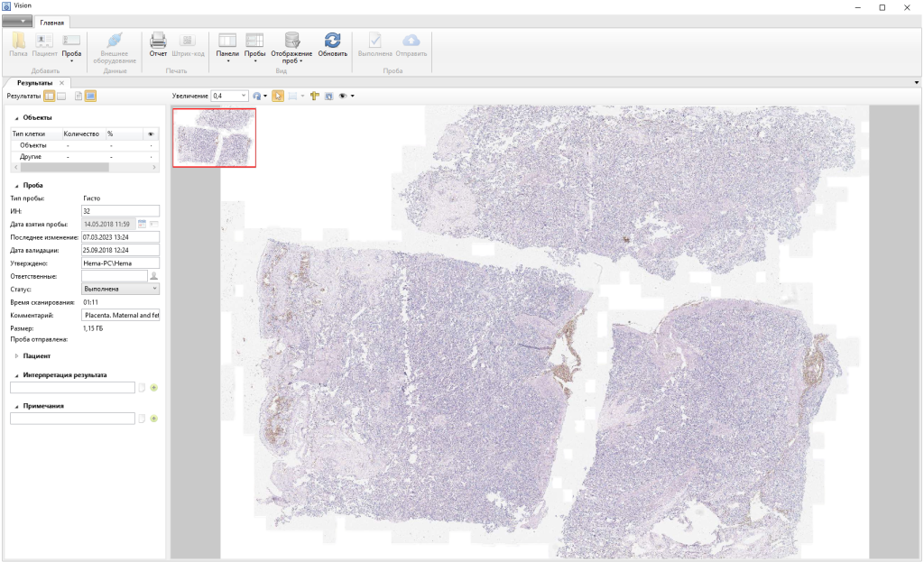Select the arrow pointer tool
This screenshot has height=562, width=924.
pyautogui.click(x=278, y=96)
